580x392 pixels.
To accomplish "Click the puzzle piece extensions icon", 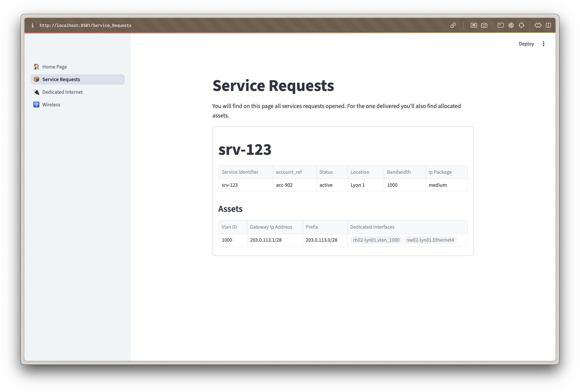I will point(538,25).
